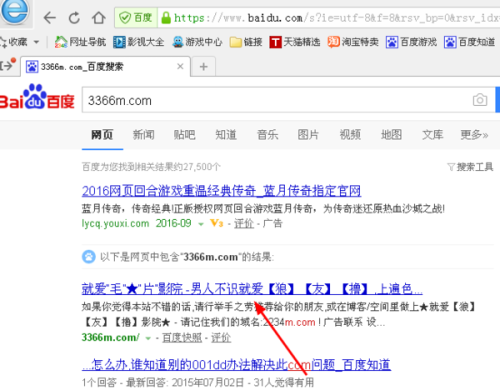Image resolution: width=500 pixels, height=390 pixels.
Task: Switch to the 图片 search tab
Action: coord(308,135)
